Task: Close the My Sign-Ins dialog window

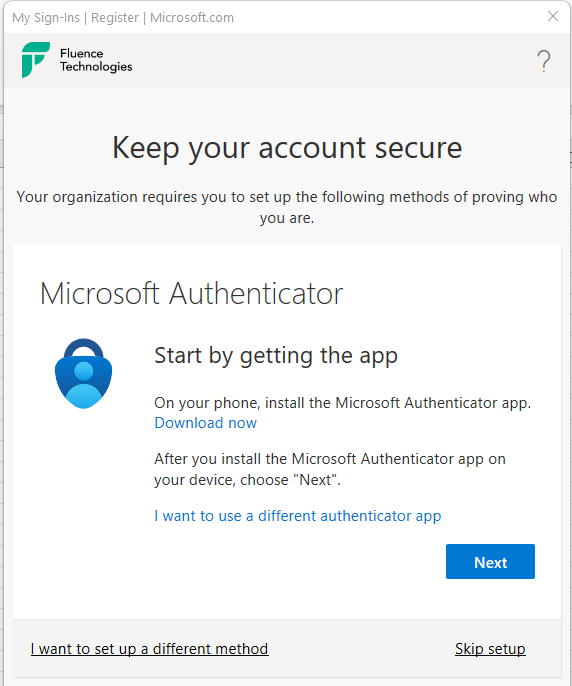Action: (553, 17)
